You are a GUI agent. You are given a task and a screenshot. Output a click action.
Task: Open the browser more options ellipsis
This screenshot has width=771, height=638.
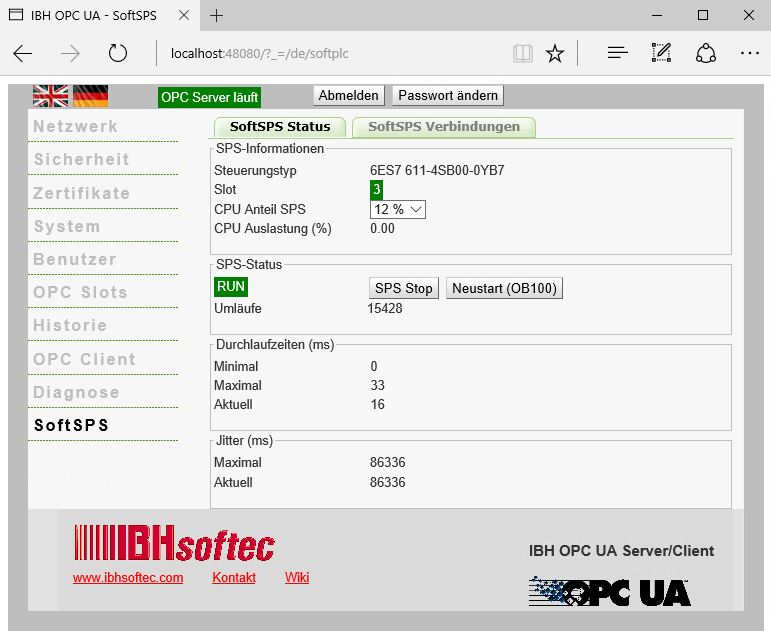[749, 53]
